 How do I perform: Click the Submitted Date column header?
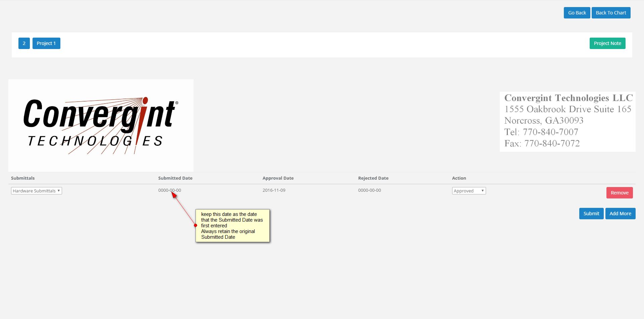(x=175, y=178)
